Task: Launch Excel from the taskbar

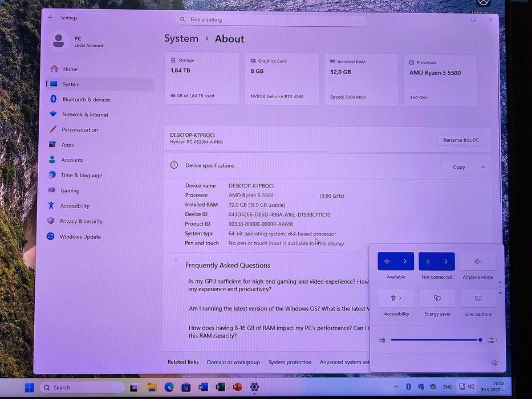Action: click(x=220, y=387)
